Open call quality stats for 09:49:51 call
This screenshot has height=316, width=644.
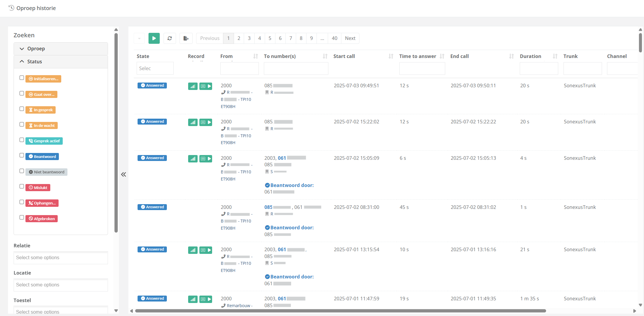click(193, 86)
